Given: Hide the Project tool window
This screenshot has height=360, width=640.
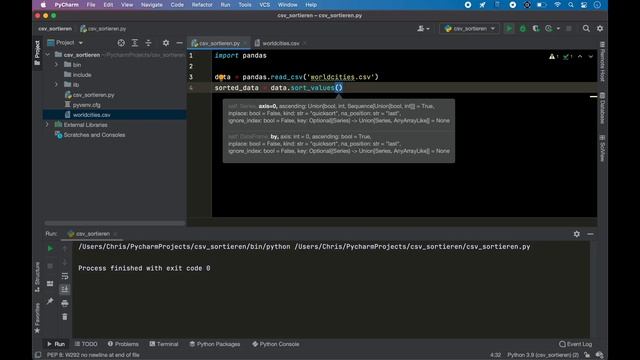Looking at the screenshot, I should [x=179, y=43].
